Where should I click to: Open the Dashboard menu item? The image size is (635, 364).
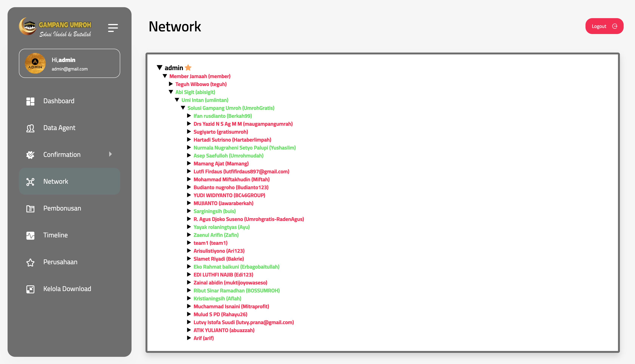(70, 101)
